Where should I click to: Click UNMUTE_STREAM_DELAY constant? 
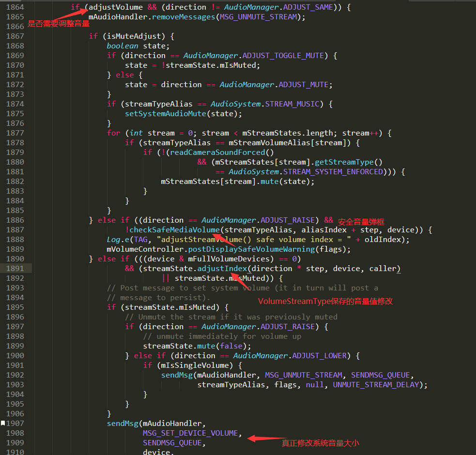376,385
